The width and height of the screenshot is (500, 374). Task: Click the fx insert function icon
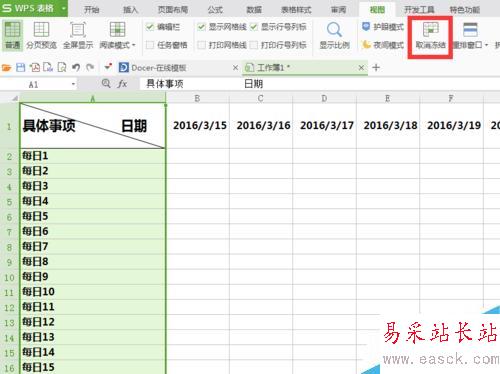[122, 84]
